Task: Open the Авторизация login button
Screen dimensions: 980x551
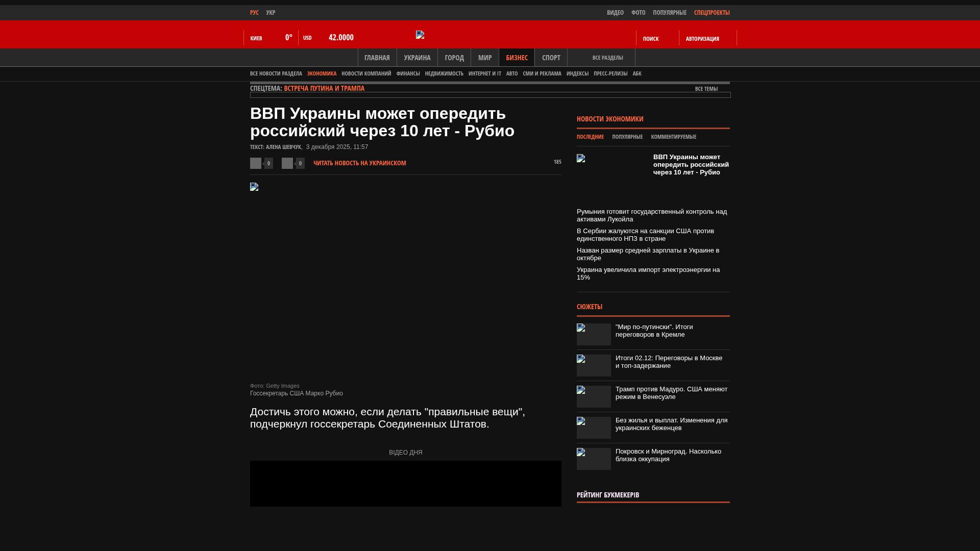Action: (702, 39)
